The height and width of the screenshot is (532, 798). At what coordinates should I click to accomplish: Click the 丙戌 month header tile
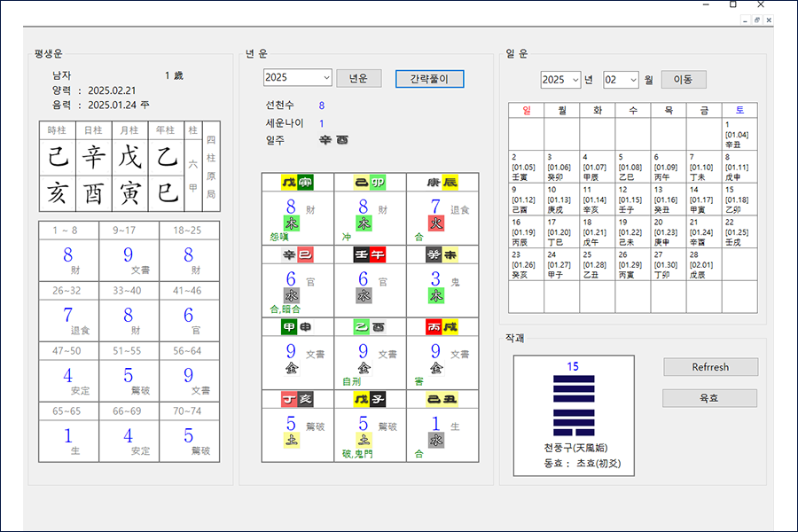pyautogui.click(x=442, y=327)
